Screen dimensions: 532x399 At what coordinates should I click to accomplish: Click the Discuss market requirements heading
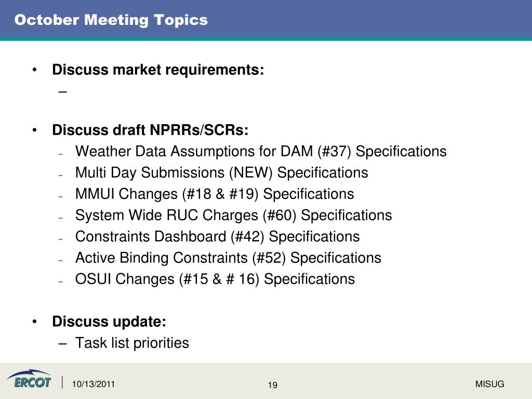coord(158,70)
